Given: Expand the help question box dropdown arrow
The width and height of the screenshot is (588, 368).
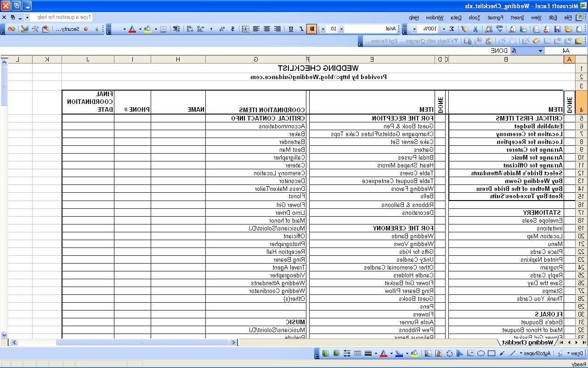Looking at the screenshot, I should (x=28, y=17).
